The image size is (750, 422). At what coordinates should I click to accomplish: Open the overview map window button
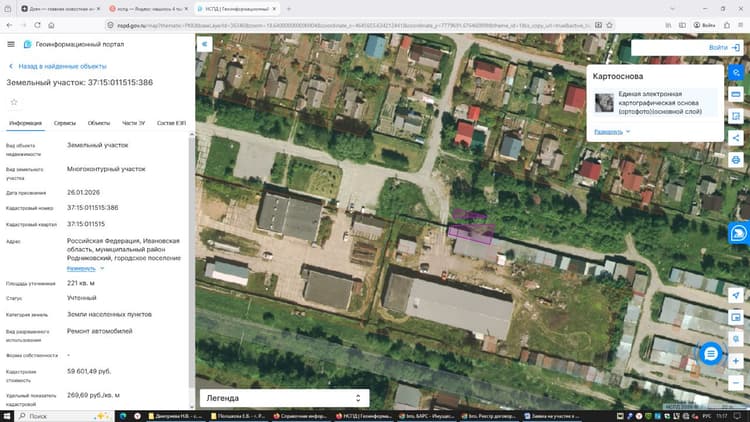[736, 317]
